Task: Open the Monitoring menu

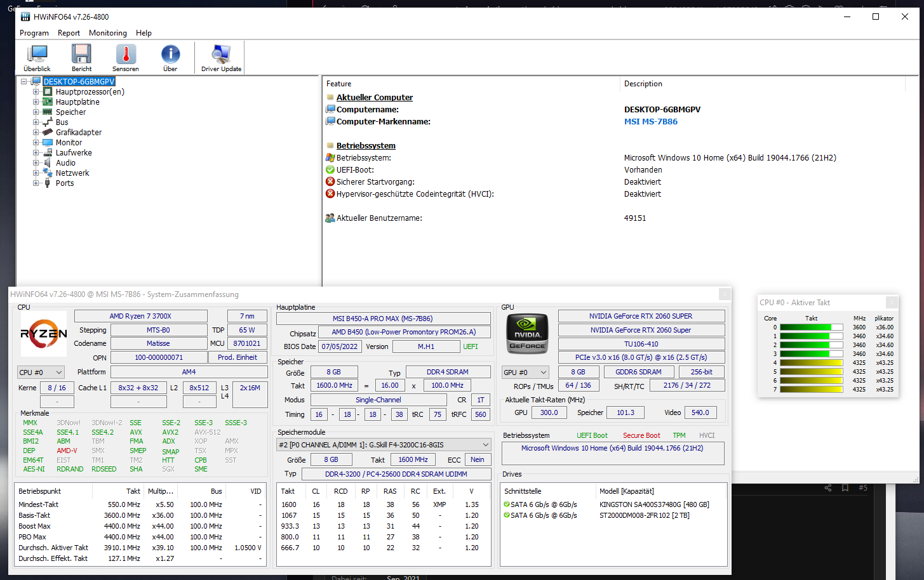Action: 108,33
